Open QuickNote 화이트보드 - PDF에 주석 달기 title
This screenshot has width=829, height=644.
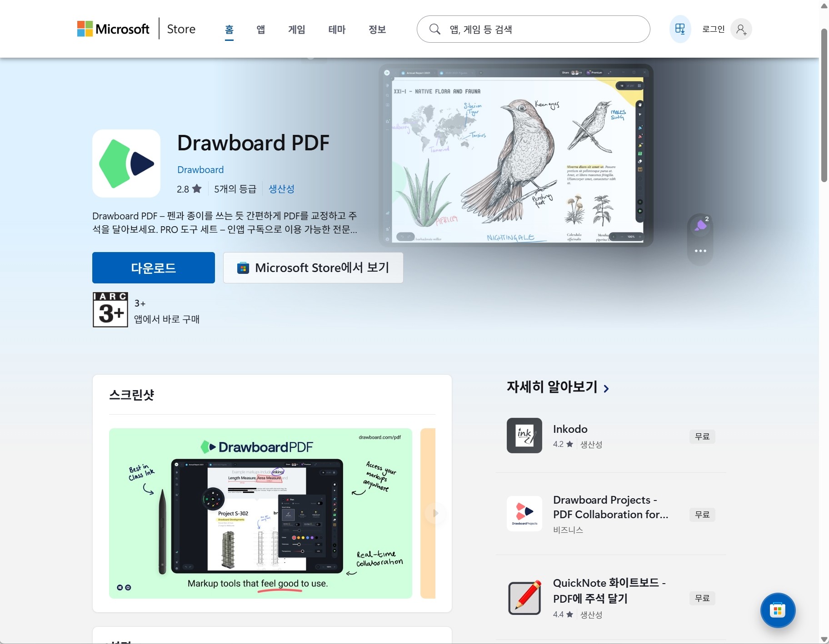[x=609, y=590]
